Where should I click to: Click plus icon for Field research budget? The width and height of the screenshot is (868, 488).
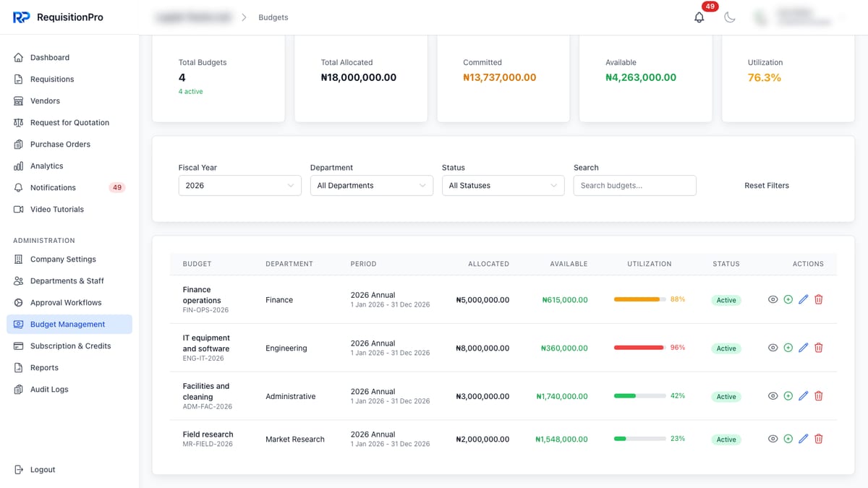[788, 439]
